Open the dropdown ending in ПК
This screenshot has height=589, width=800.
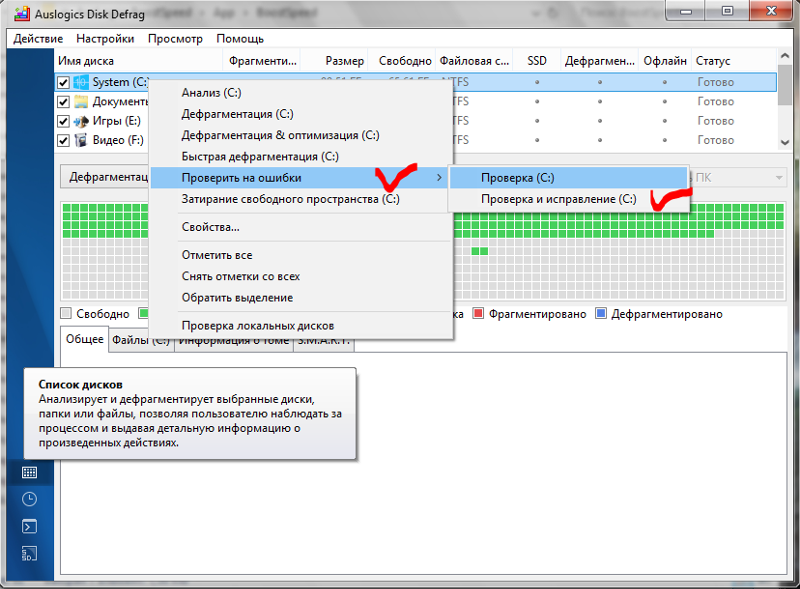738,178
